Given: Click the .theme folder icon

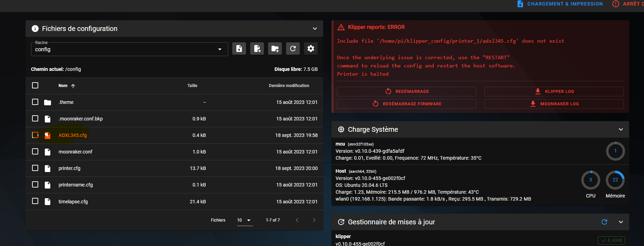Looking at the screenshot, I should (x=48, y=103).
